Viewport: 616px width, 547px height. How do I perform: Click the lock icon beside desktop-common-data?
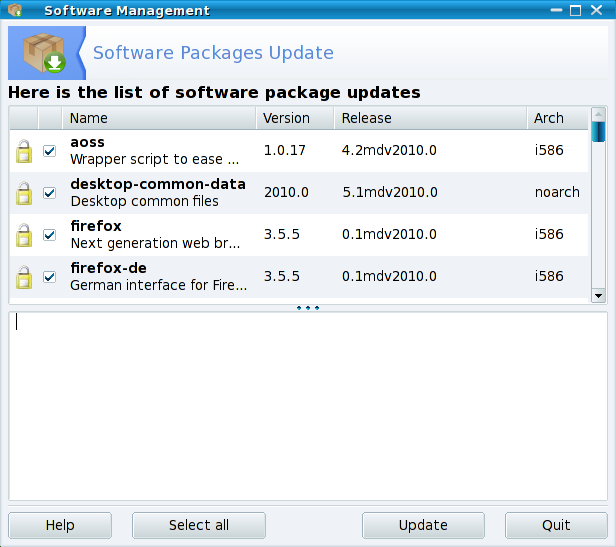pos(23,193)
